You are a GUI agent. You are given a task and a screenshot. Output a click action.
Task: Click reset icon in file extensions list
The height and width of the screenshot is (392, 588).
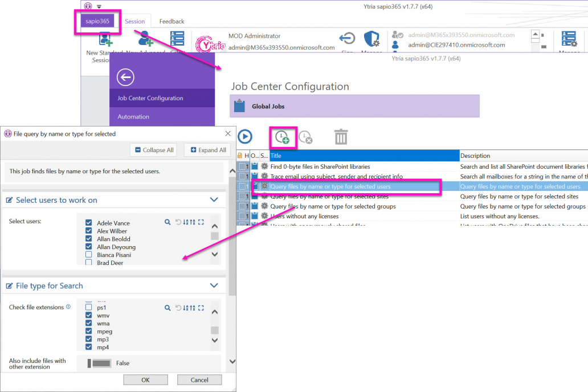coord(178,308)
